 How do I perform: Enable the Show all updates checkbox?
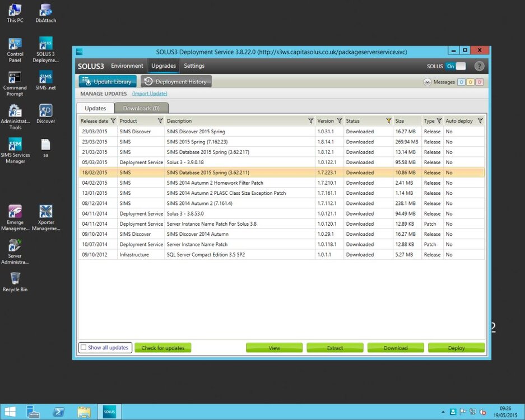(x=83, y=347)
